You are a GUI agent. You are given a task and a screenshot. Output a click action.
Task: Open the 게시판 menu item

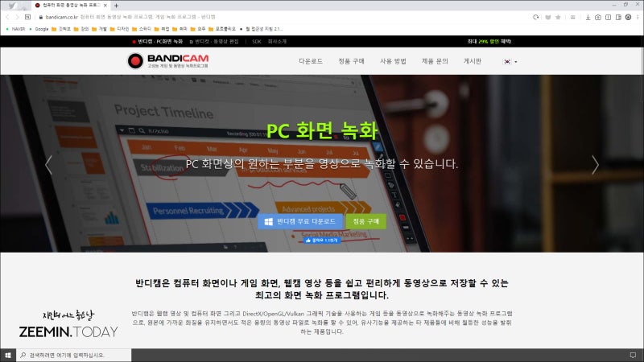tap(473, 61)
